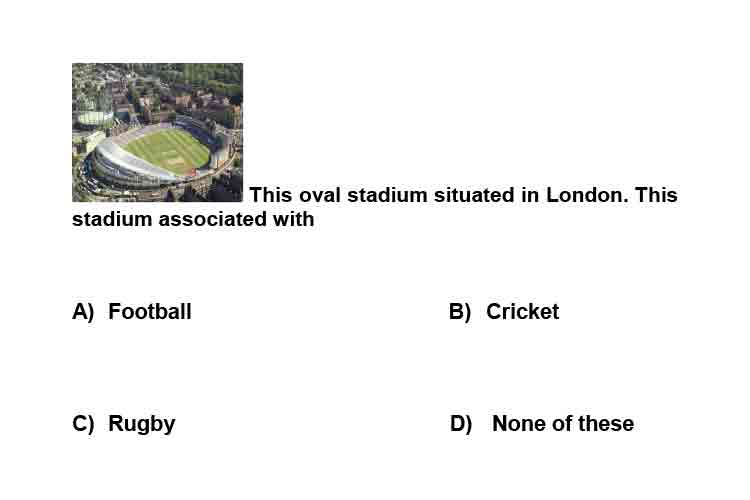This screenshot has width=750, height=500.
Task: Click the phrase None of these
Action: tap(563, 423)
